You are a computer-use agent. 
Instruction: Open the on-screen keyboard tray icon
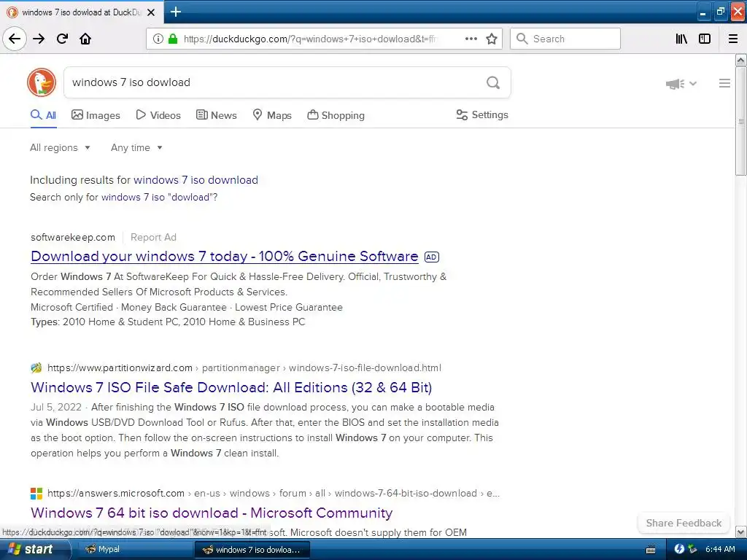(x=650, y=550)
